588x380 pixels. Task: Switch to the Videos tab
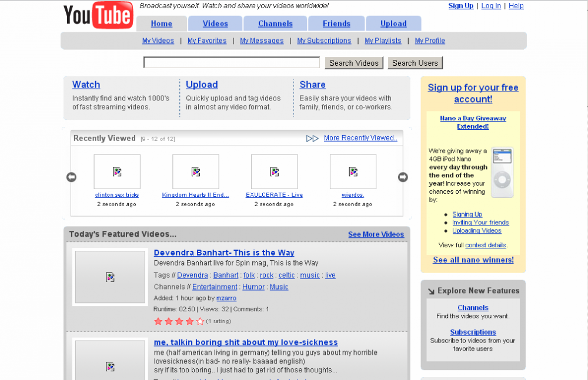tap(215, 23)
